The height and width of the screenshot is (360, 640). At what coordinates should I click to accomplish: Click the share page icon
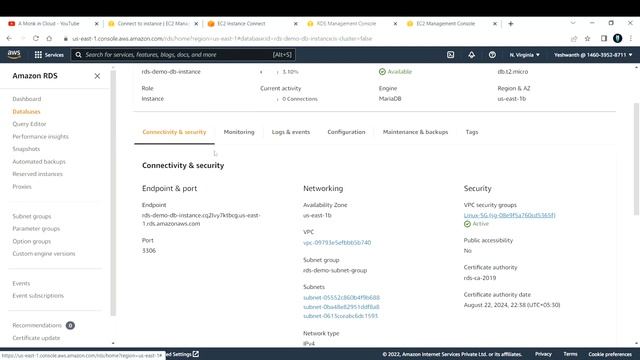pos(574,38)
